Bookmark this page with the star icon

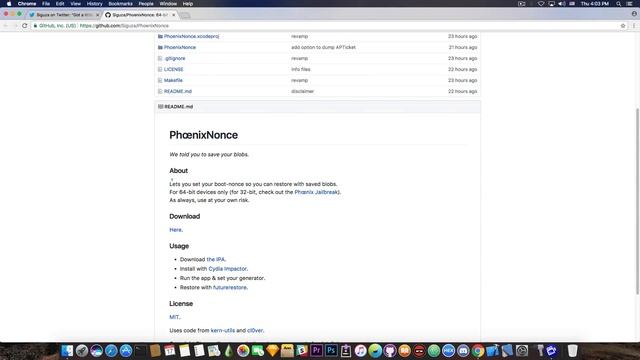click(623, 26)
